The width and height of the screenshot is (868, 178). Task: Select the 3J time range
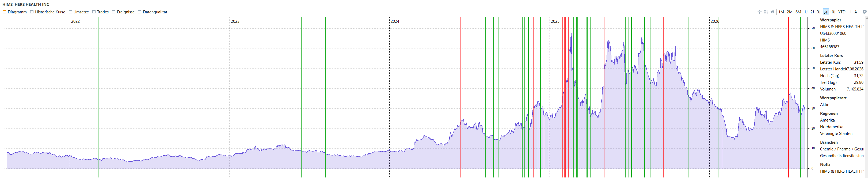point(819,12)
